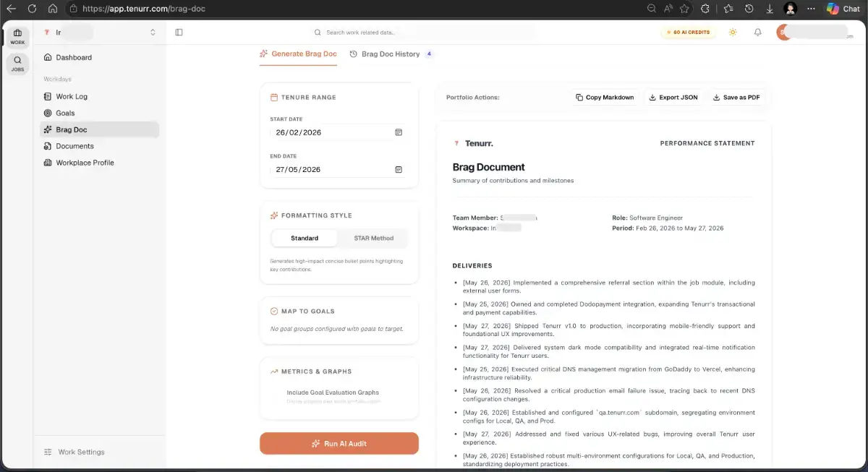Open the browser home page icon

pyautogui.click(x=53, y=9)
